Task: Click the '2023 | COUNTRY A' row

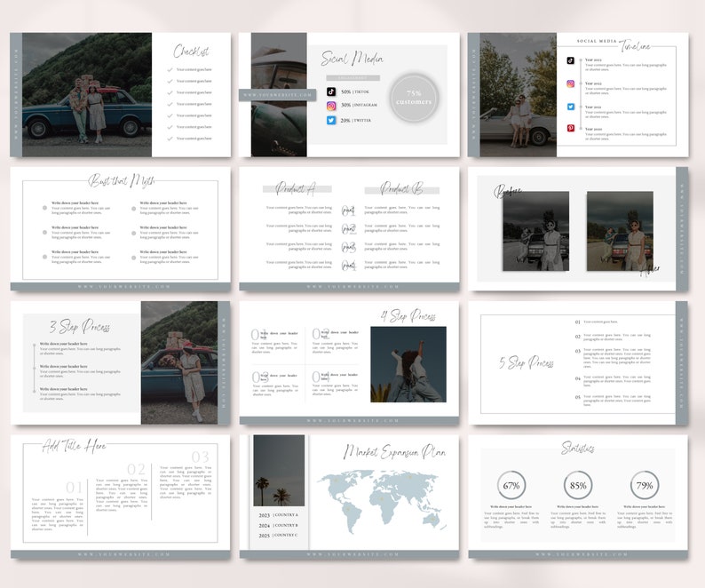Action: (x=278, y=515)
